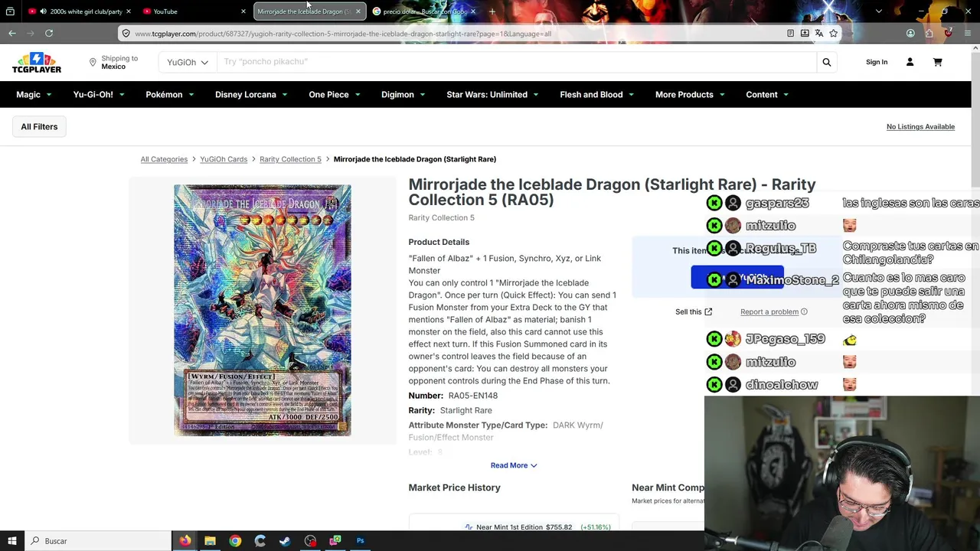Open Windows Start menu
980x551 pixels.
coord(12,541)
